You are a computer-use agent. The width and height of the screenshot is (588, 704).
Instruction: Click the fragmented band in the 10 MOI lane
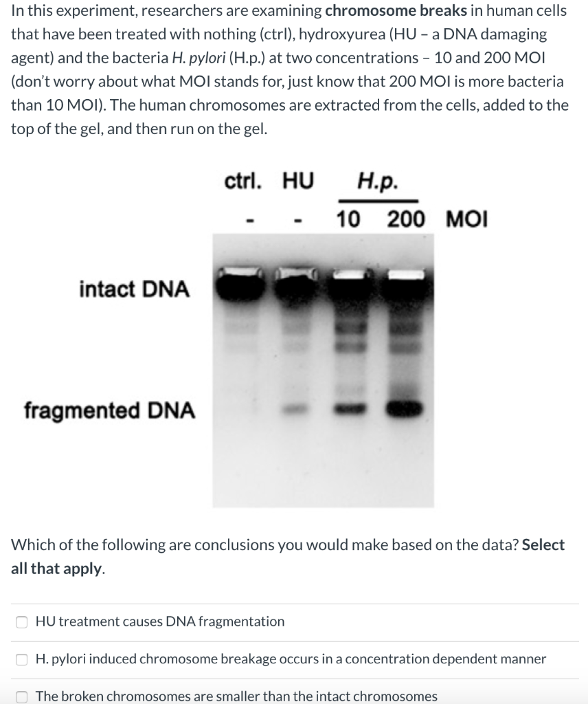click(350, 408)
